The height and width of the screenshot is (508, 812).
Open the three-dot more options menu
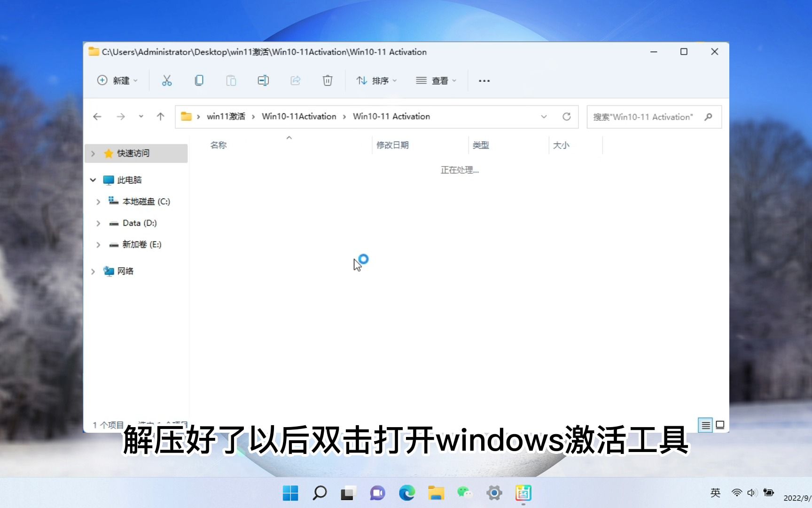pyautogui.click(x=484, y=81)
